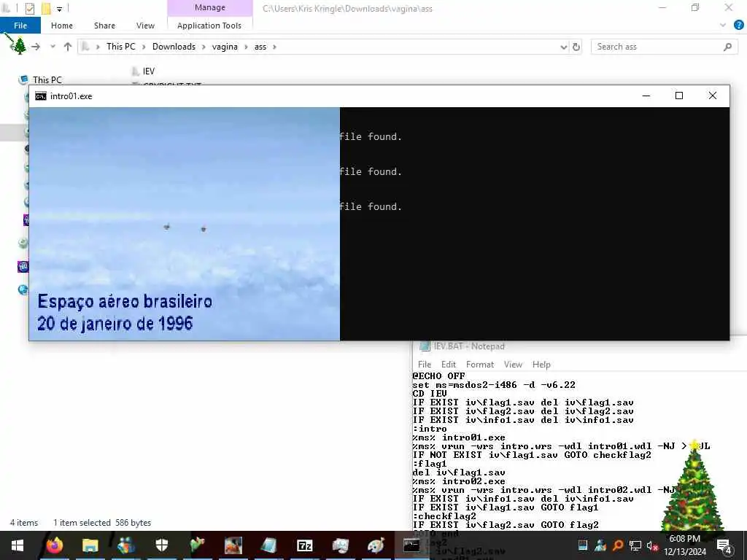Switch to the Home ribbon tab
Image resolution: width=747 pixels, height=560 pixels.
coord(62,26)
